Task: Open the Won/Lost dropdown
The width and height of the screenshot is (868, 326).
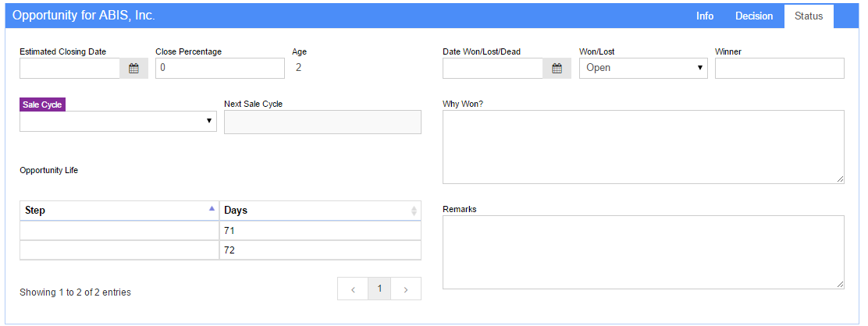Action: [643, 69]
